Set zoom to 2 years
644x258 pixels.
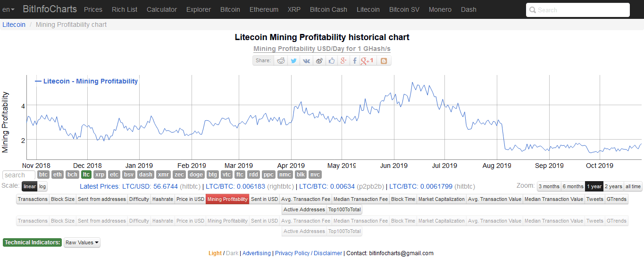click(x=613, y=186)
